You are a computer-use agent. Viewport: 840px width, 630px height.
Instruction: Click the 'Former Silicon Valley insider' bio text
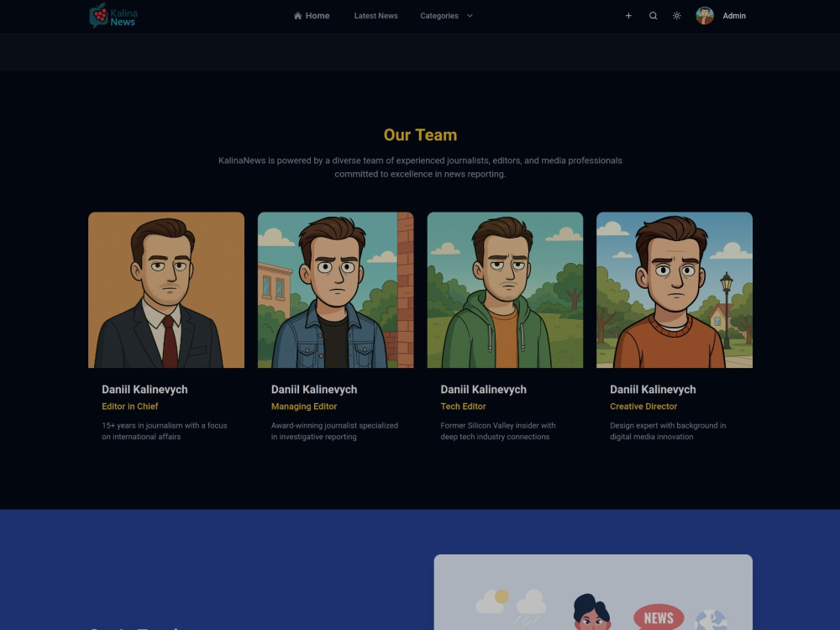497,431
